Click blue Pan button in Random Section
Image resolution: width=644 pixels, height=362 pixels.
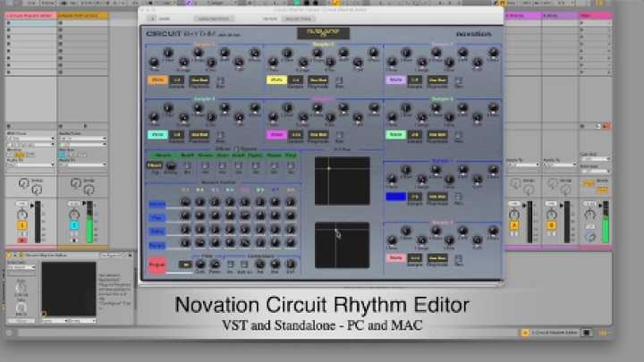157,217
